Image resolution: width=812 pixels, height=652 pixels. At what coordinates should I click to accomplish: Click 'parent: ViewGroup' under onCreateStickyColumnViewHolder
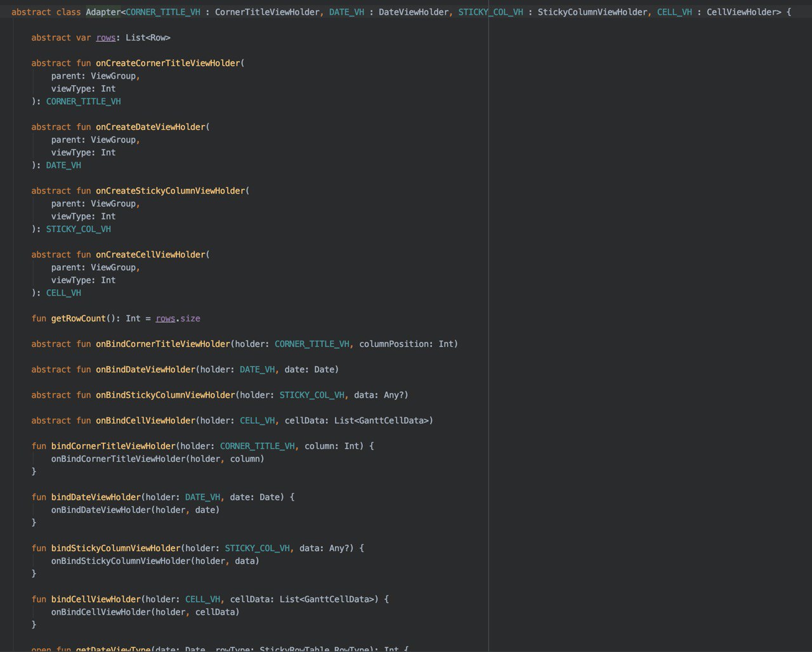coord(93,204)
